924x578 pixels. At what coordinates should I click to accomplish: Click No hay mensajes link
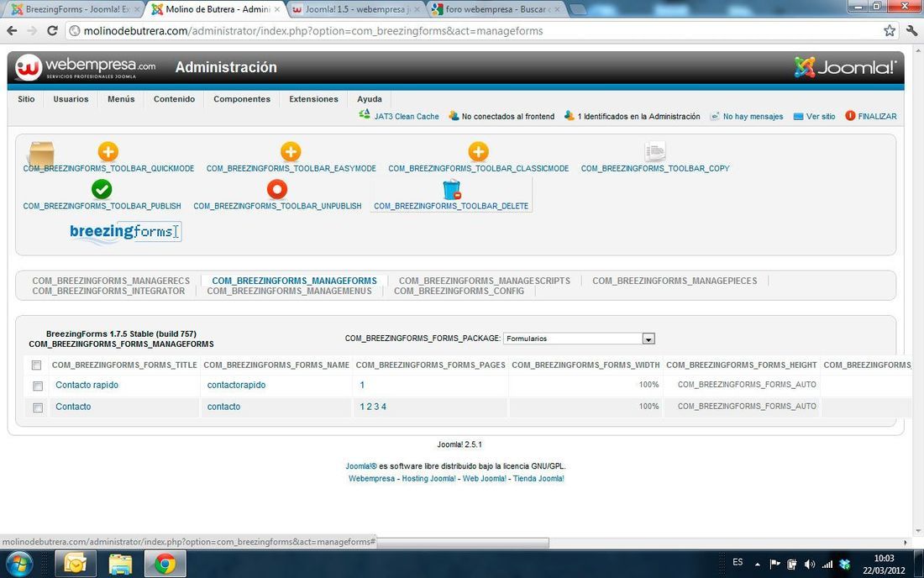pos(753,116)
